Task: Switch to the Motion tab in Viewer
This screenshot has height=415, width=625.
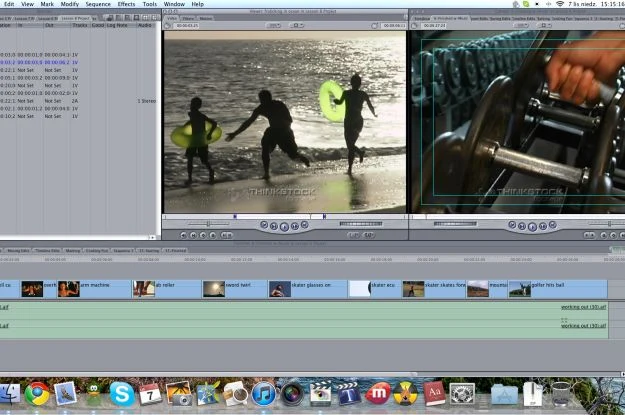Action: tap(205, 18)
